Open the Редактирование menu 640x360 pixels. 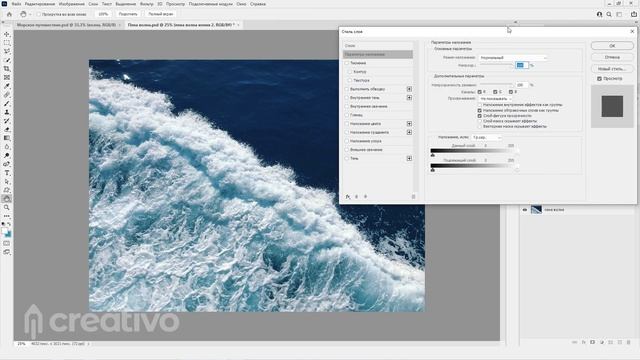pos(40,4)
